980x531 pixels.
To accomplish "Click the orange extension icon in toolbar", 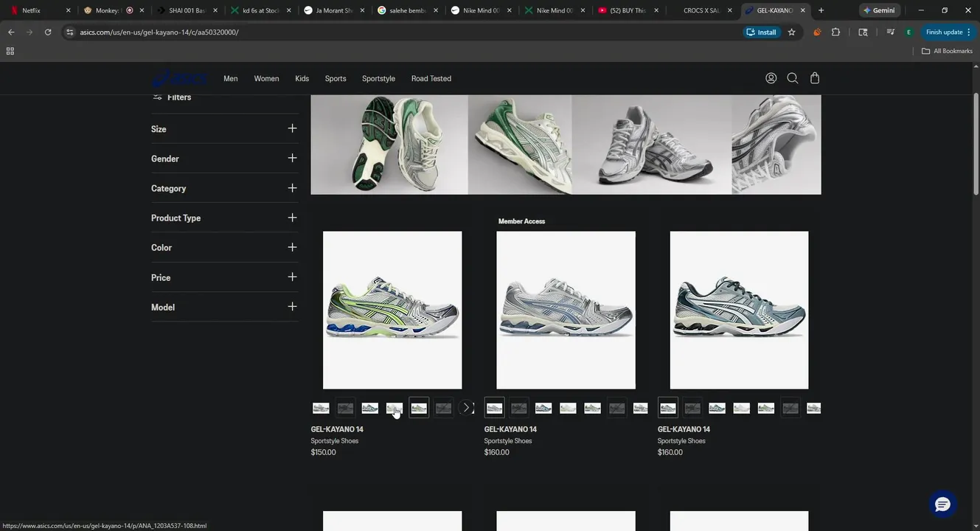I will [x=817, y=32].
